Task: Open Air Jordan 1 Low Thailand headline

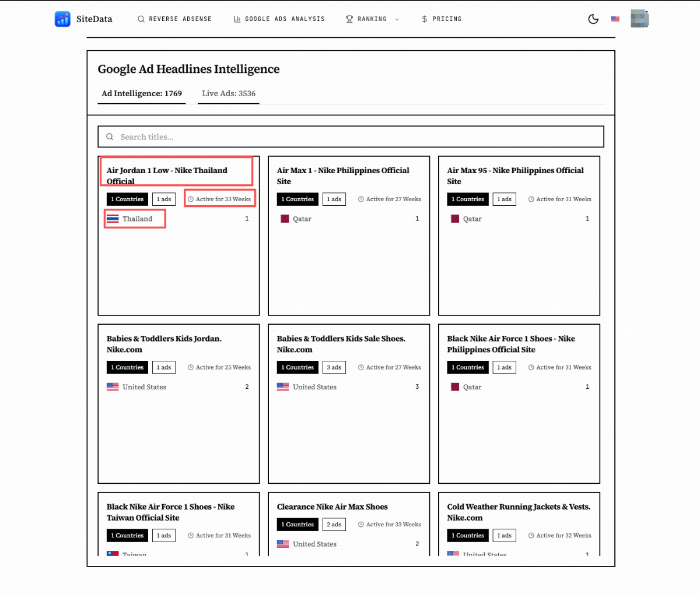Action: point(167,176)
